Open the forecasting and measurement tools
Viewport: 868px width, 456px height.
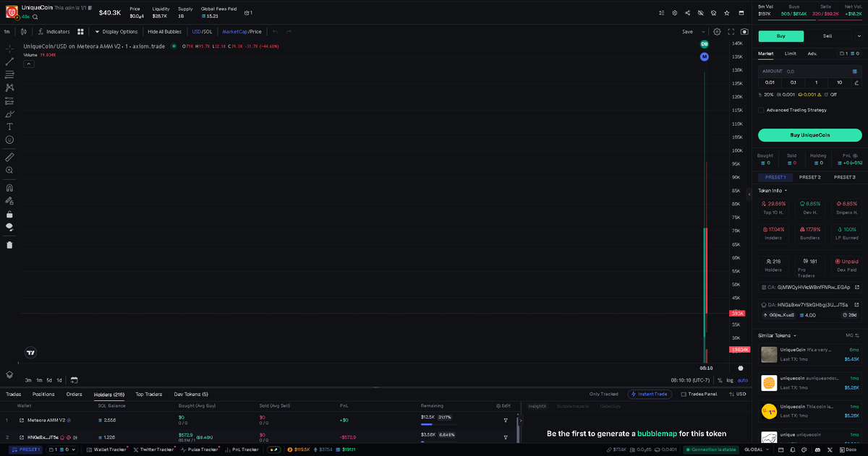[9, 100]
